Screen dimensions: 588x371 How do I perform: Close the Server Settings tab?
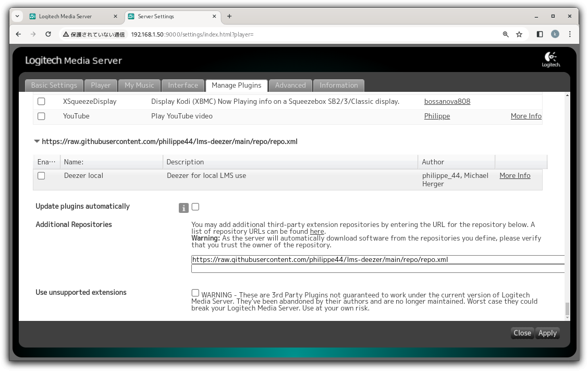click(214, 16)
